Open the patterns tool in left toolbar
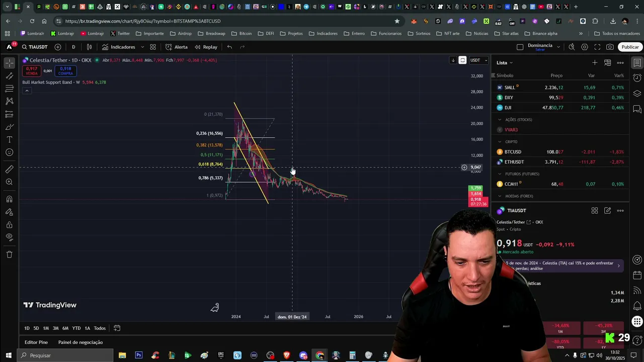This screenshot has height=362, width=644. click(x=9, y=101)
